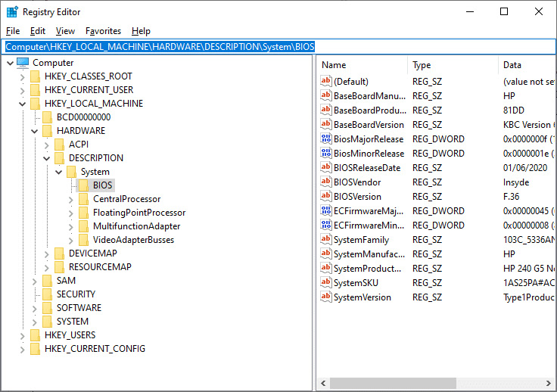Click the string icon beside SystemVersion
Screen dimensions: 557x392
325,297
